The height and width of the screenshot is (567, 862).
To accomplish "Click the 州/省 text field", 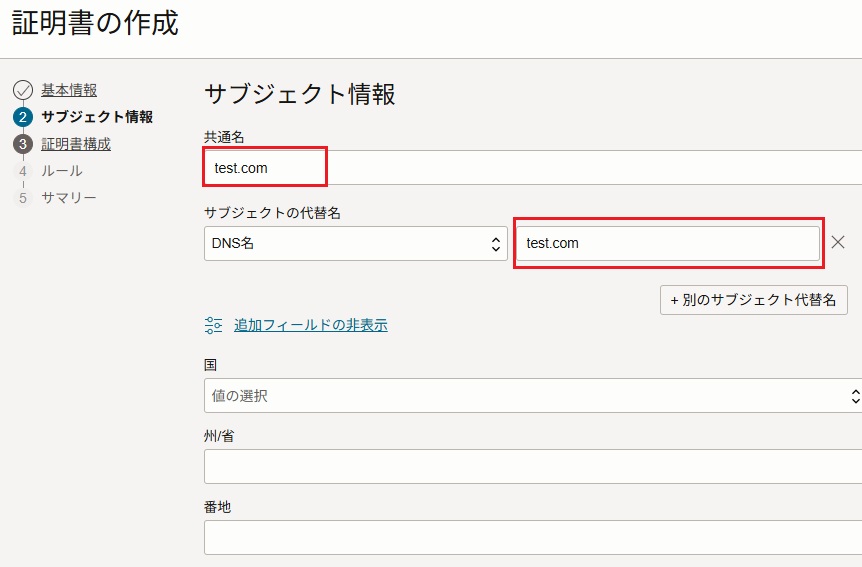I will pyautogui.click(x=533, y=466).
